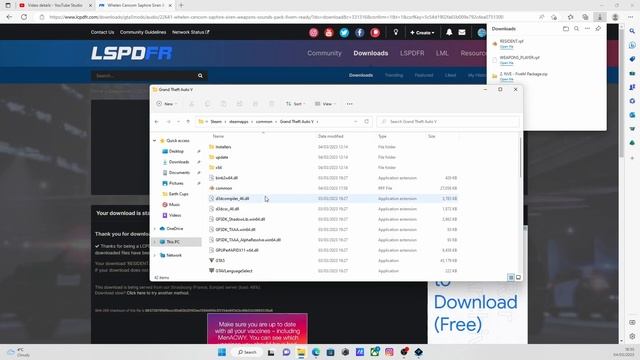Open the YouTube icon on LSPDFR header
Image resolution: width=640 pixels, height=360 pixels.
pos(329,33)
